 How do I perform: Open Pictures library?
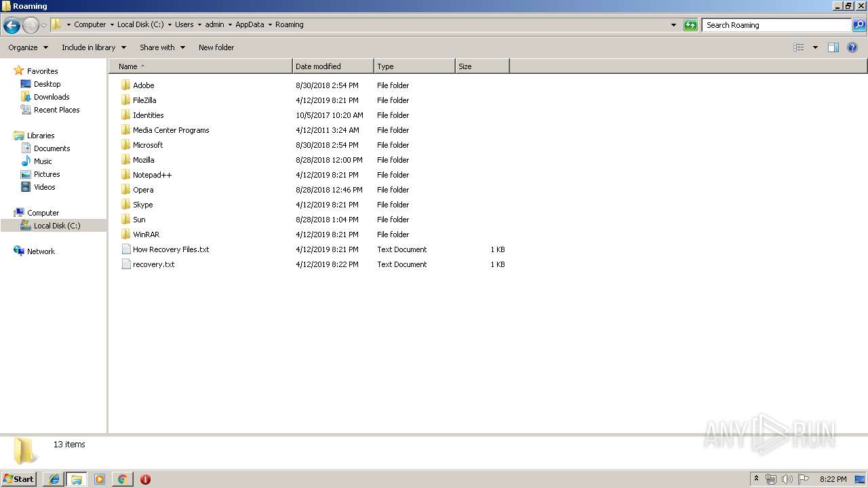(47, 174)
